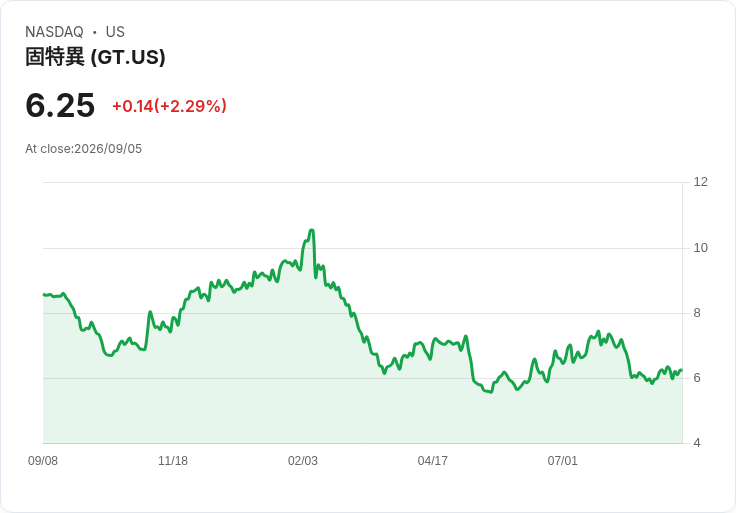This screenshot has width=736, height=513.
Task: Click the NASDAQ exchange label
Action: point(54,32)
